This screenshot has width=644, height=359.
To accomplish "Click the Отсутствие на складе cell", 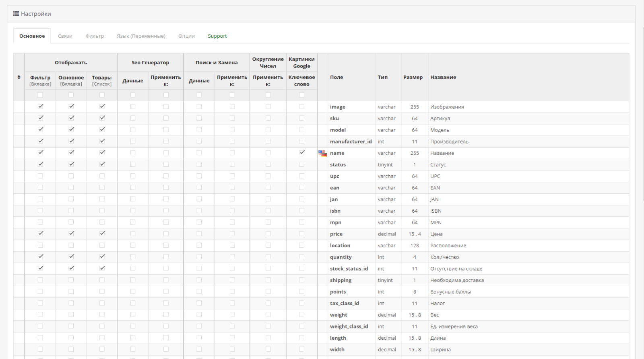I will [x=456, y=269].
